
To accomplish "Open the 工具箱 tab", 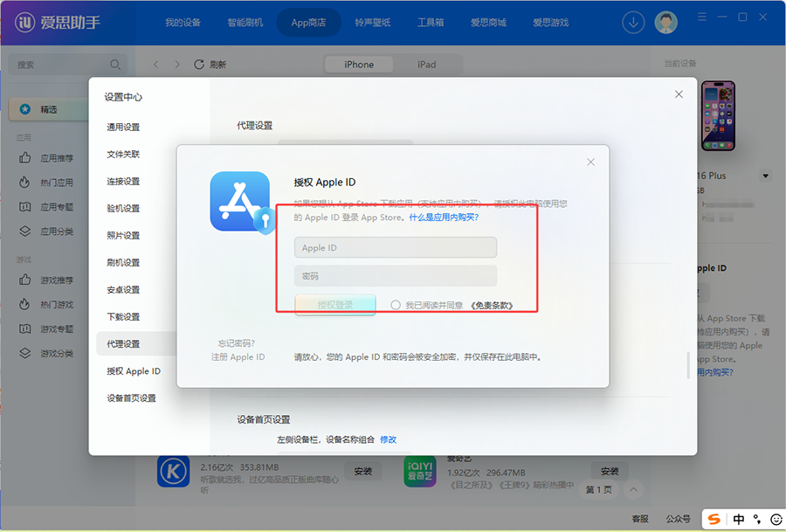I will pyautogui.click(x=431, y=23).
